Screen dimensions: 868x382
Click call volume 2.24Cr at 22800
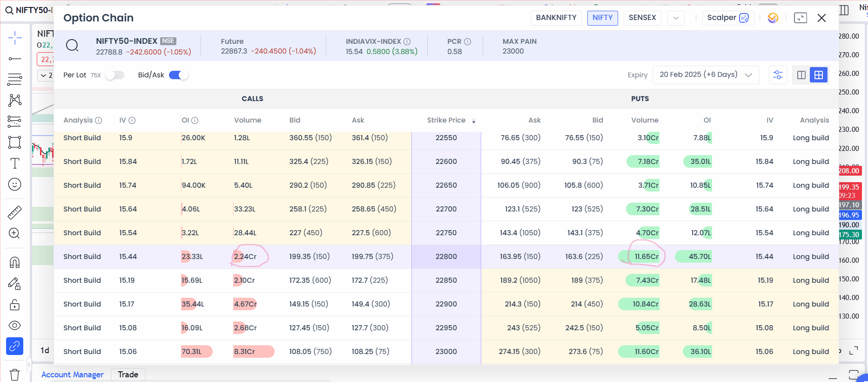coord(245,257)
